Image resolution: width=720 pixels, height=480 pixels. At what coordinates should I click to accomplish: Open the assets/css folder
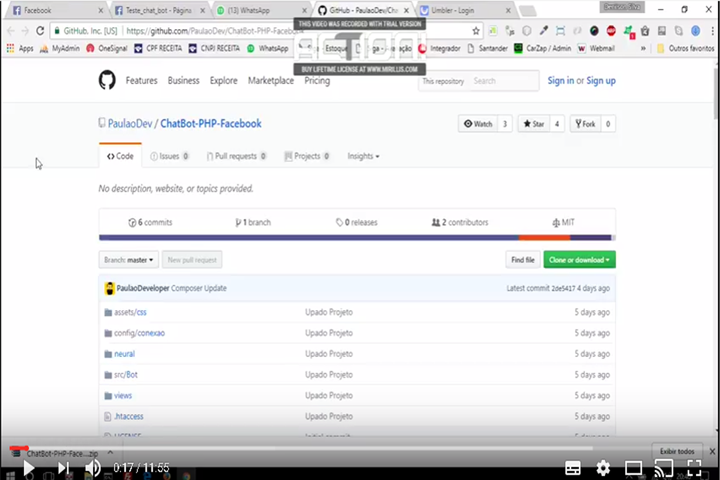(130, 312)
